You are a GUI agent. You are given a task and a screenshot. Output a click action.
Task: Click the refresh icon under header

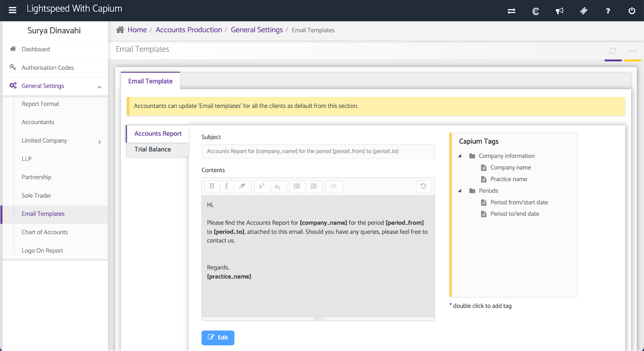(x=613, y=51)
